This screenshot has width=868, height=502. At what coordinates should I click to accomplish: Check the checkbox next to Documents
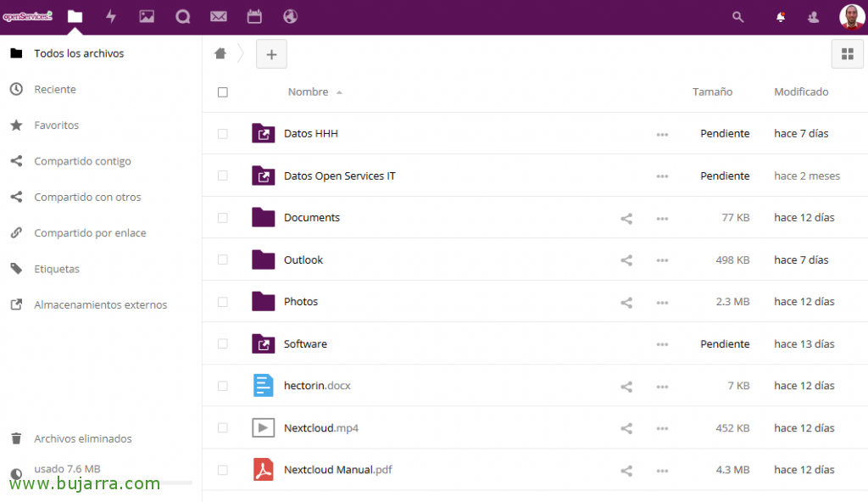click(223, 217)
